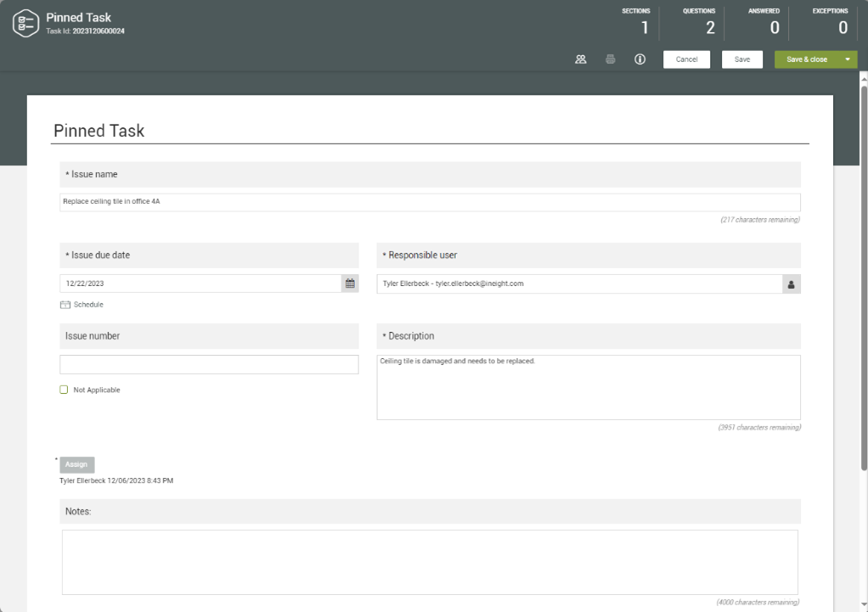Click the Schedule calendar icon below the date
This screenshot has width=868, height=612.
tap(66, 304)
